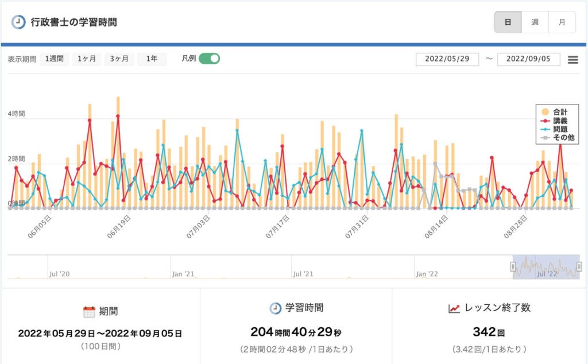Switch to the 月 monthly view tab
Image resolution: width=588 pixels, height=364 pixels.
(562, 22)
